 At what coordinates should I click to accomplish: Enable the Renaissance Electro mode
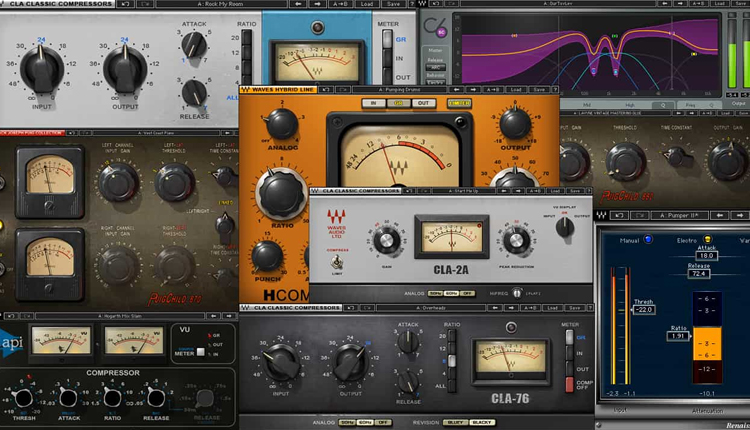click(x=707, y=239)
